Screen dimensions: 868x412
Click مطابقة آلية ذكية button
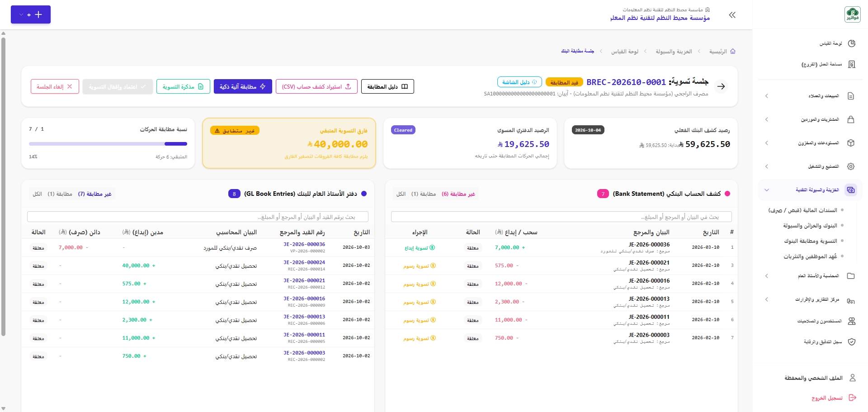[243, 86]
